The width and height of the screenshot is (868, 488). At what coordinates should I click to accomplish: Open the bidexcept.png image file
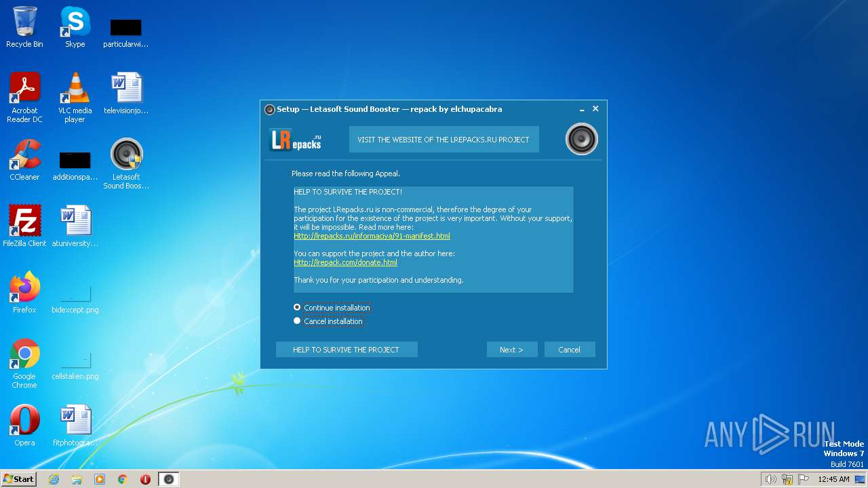pos(75,298)
